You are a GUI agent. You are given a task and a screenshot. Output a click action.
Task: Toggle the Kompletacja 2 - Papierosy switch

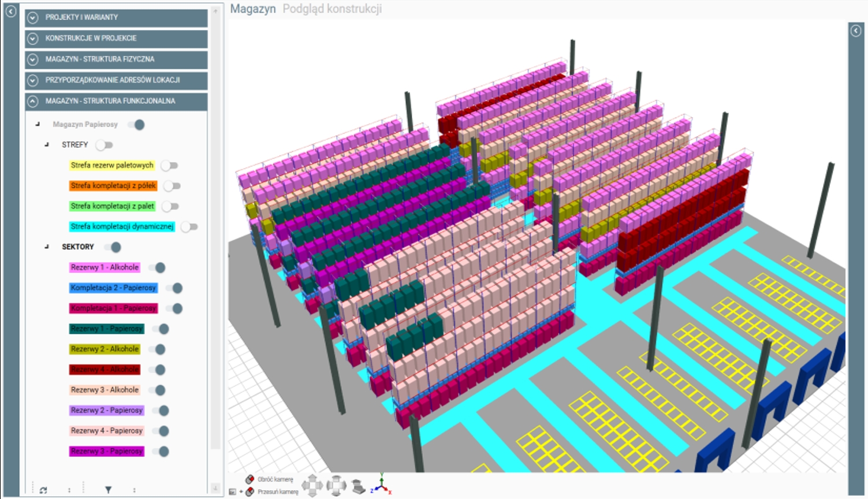coord(174,288)
